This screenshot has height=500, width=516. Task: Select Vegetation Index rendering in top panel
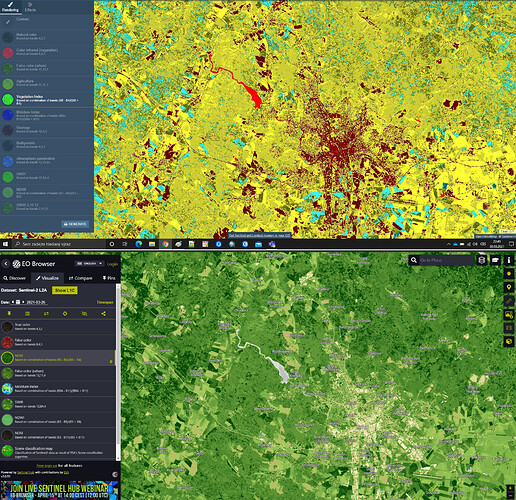pos(47,99)
